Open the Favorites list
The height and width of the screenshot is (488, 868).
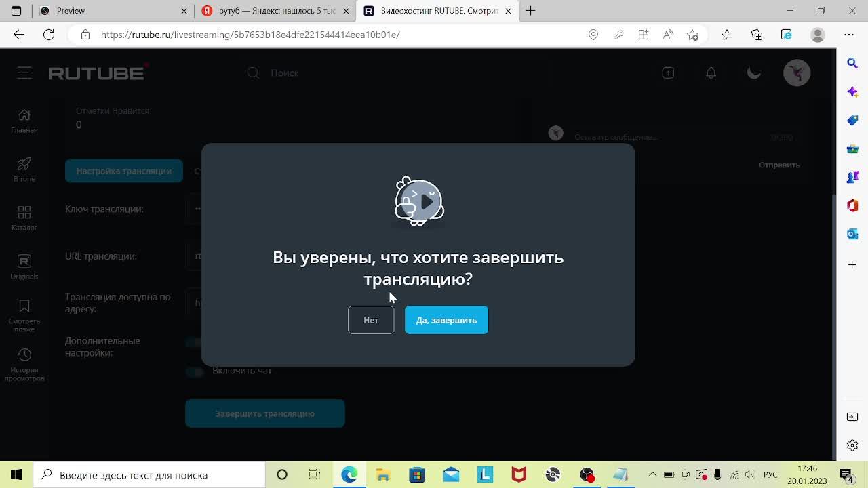727,35
